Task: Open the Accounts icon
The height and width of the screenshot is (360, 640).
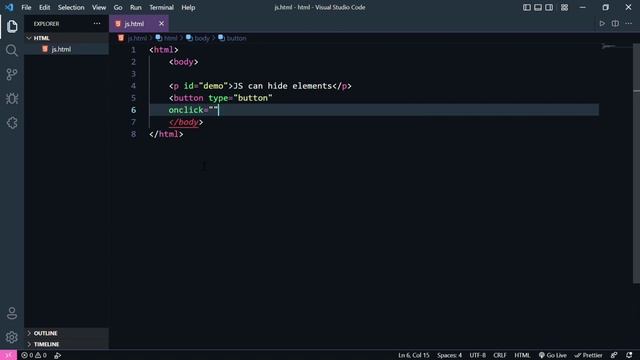Action: [12, 313]
